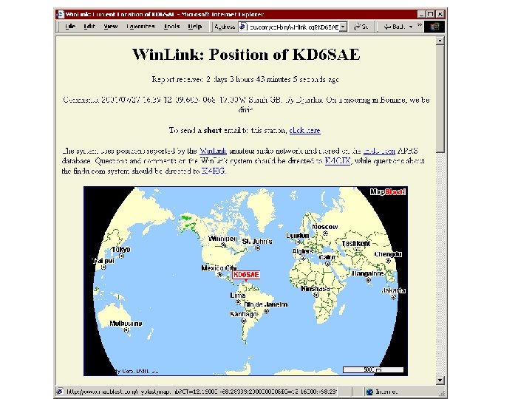This screenshot has width=532, height=399.
Task: Open the Help menu
Action: click(195, 27)
